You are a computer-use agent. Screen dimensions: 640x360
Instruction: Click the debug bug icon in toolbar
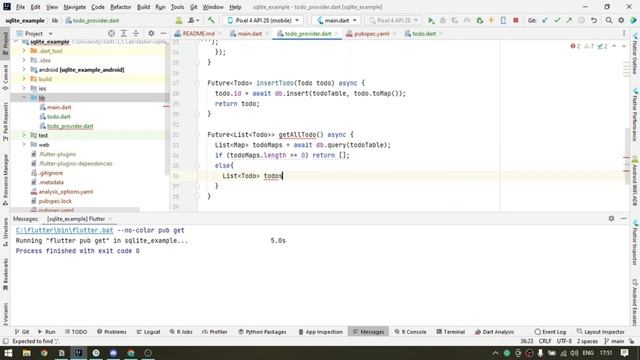click(443, 20)
